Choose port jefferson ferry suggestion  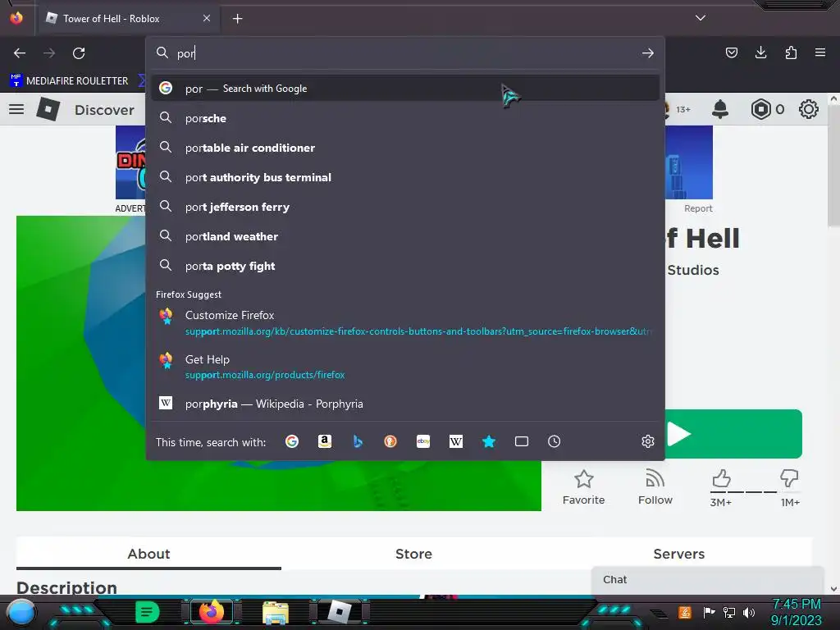tap(405, 207)
